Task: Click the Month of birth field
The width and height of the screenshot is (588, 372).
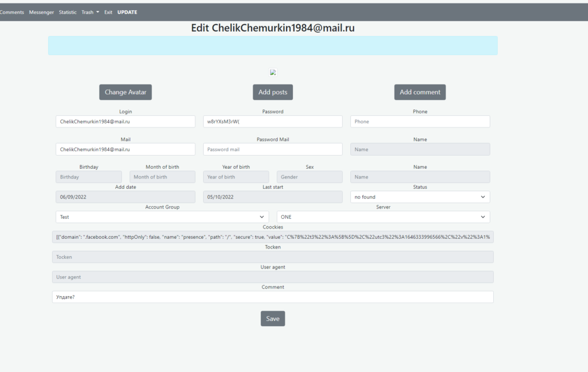Action: [163, 177]
